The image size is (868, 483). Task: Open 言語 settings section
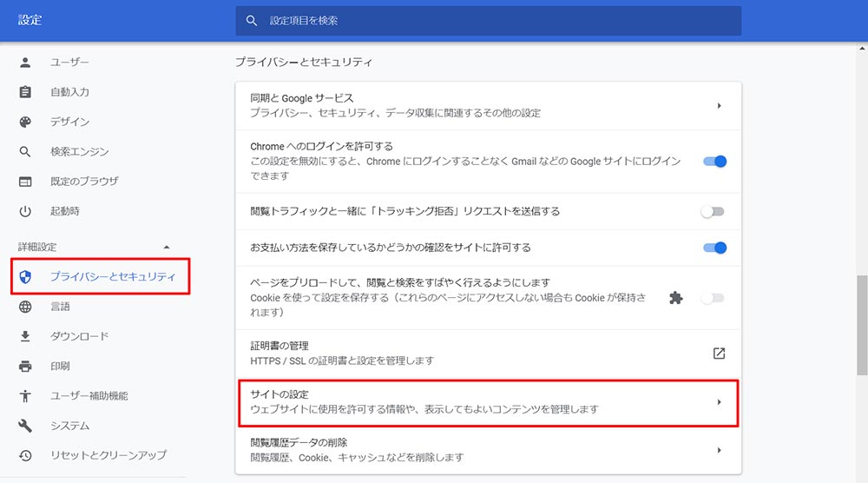point(60,307)
